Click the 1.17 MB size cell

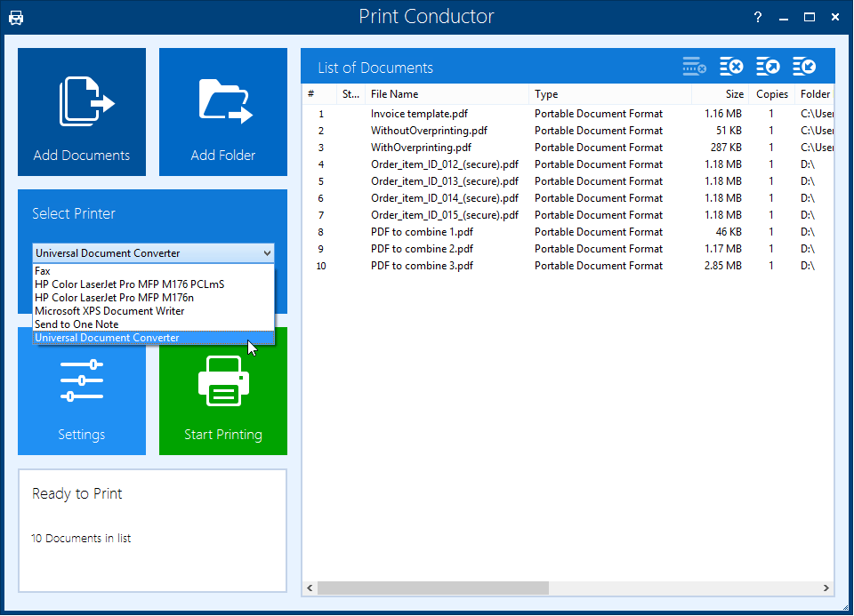[x=722, y=249]
